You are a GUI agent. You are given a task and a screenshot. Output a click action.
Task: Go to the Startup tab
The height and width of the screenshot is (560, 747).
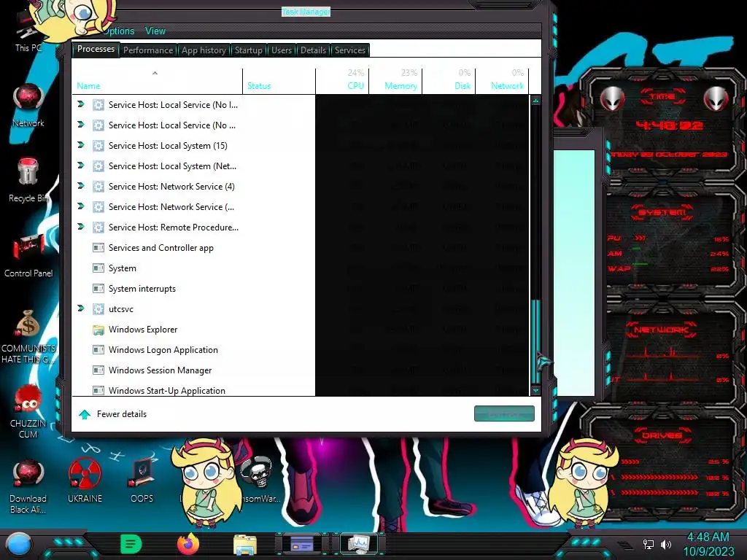click(x=248, y=50)
